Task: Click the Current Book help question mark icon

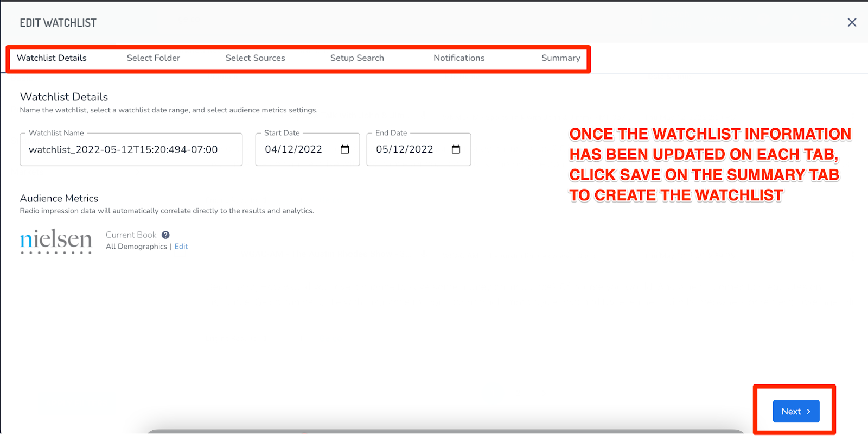Action: click(165, 235)
